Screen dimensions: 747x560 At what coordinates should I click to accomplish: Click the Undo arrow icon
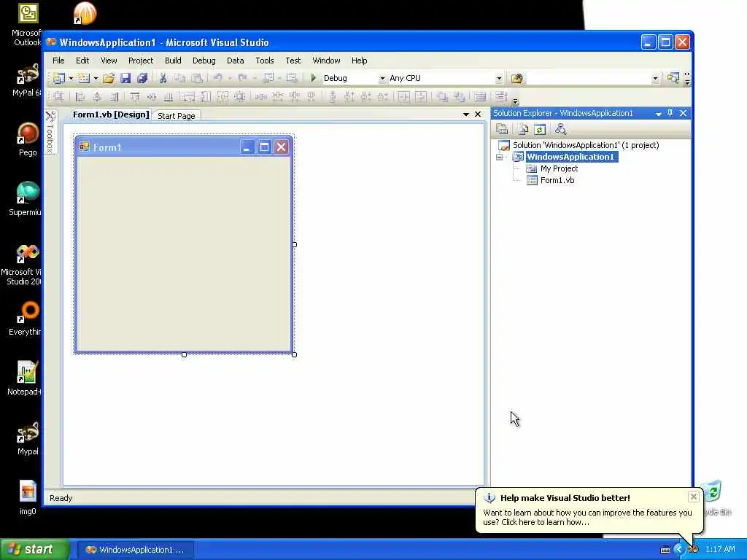pos(217,78)
